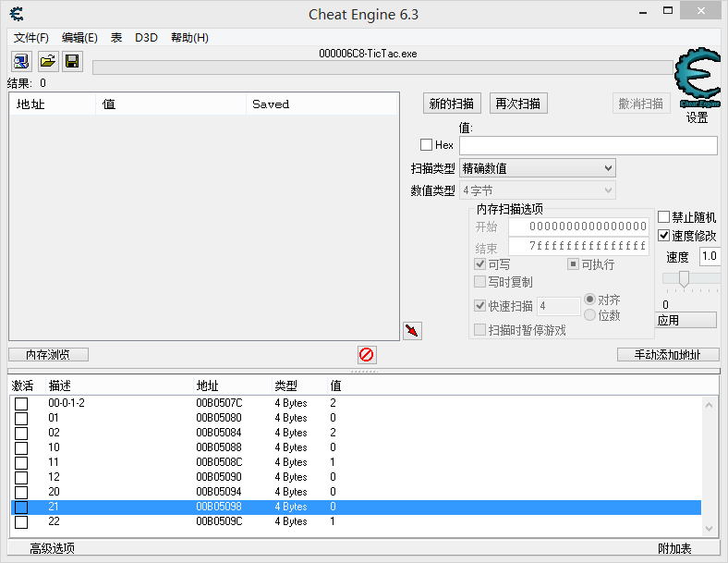Open the 帮助(H) menu
728x563 pixels.
(x=189, y=38)
